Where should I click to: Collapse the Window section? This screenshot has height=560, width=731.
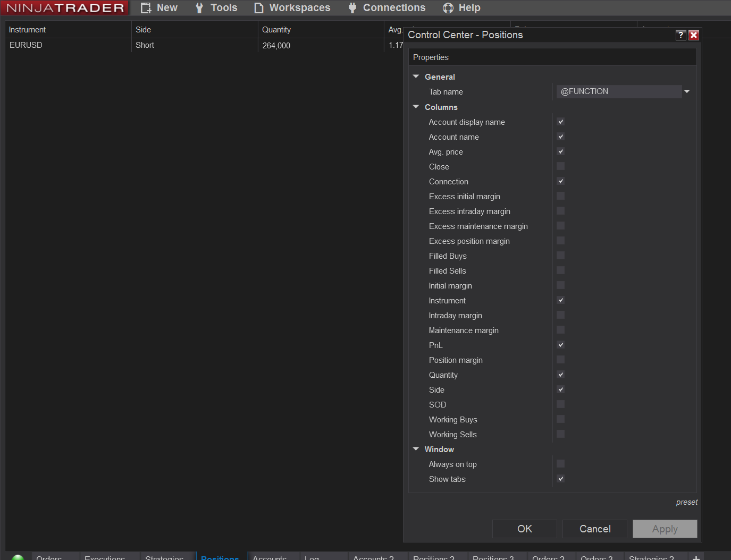[416, 449]
